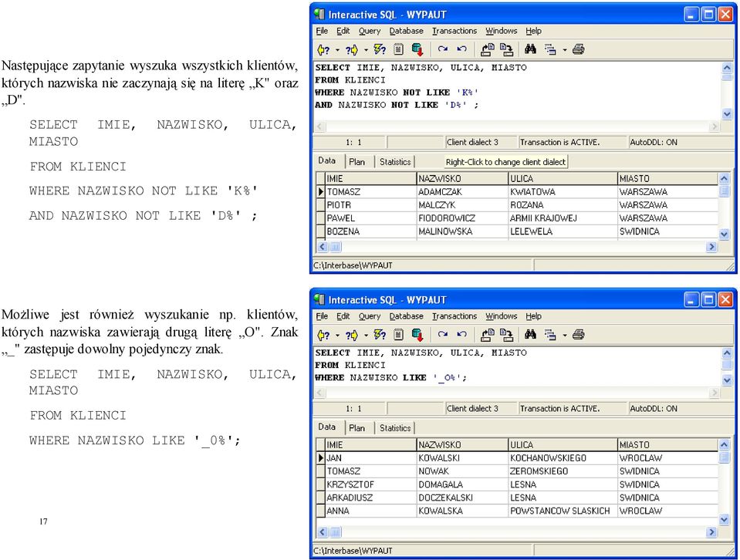Click the notepad plan icon in NOT LIKE window
Screen dimensions: 740x560
pyautogui.click(x=398, y=49)
